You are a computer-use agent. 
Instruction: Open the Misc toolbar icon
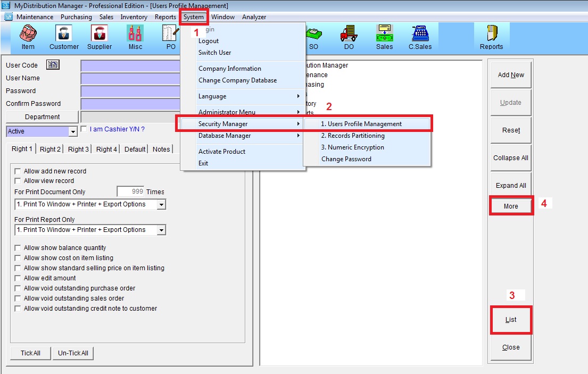(135, 37)
